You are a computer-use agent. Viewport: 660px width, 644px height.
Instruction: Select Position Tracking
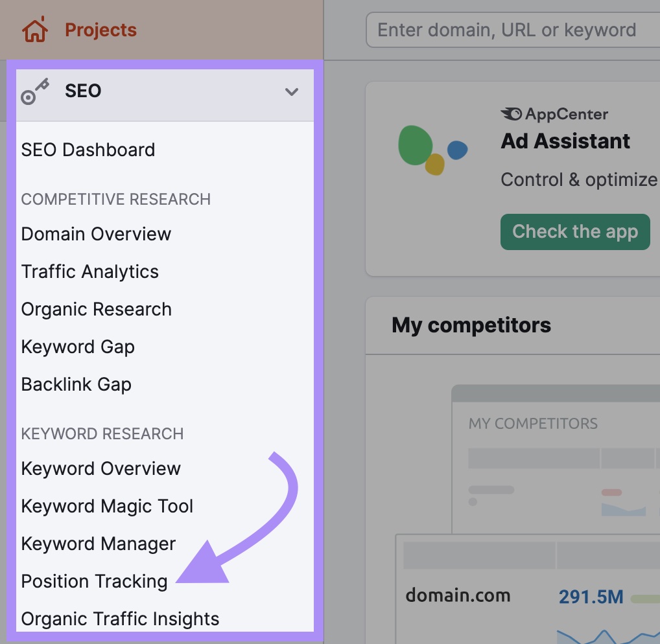point(93,581)
